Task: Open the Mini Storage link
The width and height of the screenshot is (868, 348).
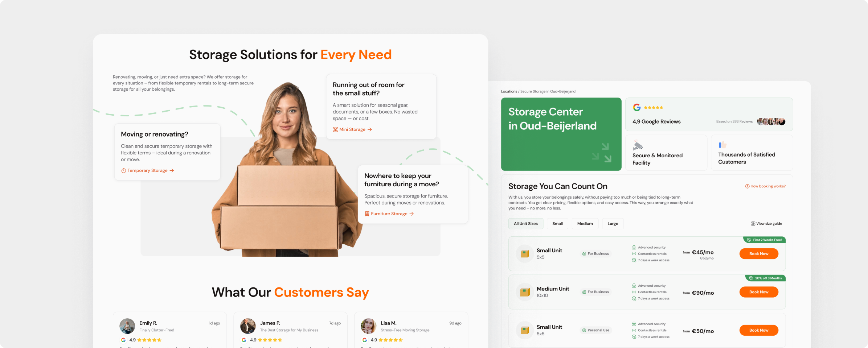Action: [x=352, y=129]
